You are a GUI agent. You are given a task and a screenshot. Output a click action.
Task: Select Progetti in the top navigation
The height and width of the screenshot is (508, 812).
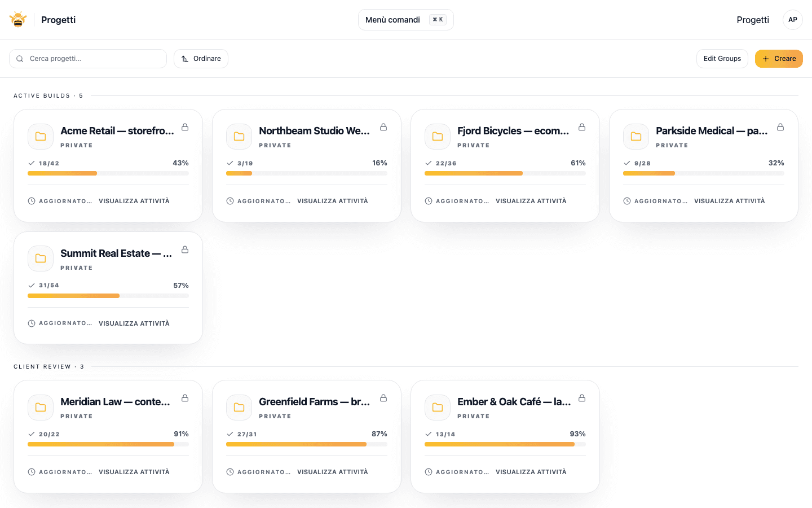click(x=752, y=19)
